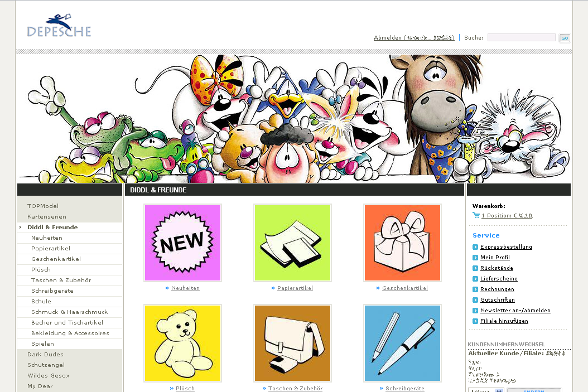Screen dimensions: 588x392
Task: Select Diddl & Freunde in the left sidebar
Action: [52, 227]
